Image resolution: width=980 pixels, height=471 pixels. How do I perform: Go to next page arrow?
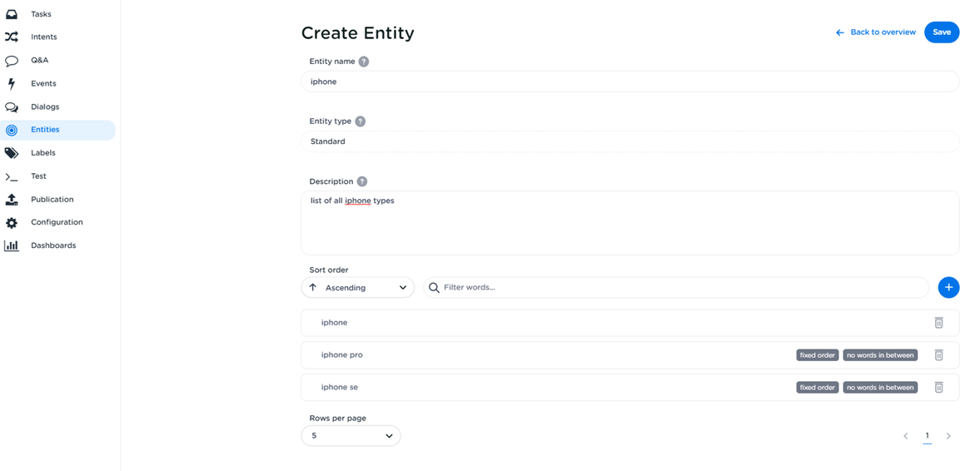pos(948,436)
